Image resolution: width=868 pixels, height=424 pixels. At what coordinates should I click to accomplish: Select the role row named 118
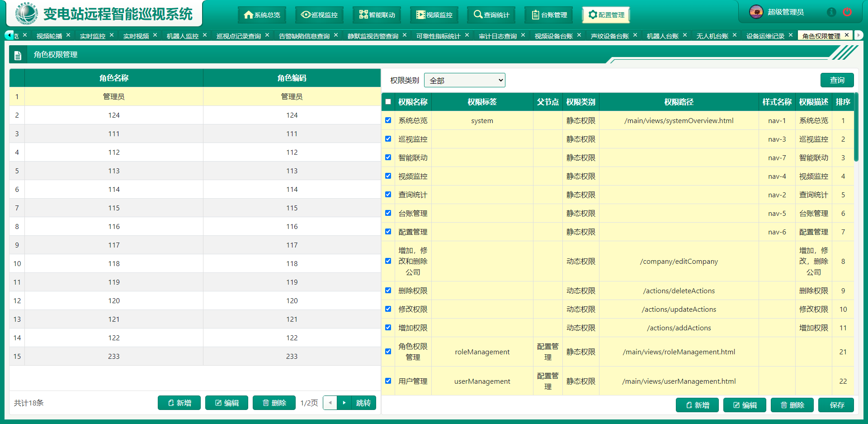[114, 263]
